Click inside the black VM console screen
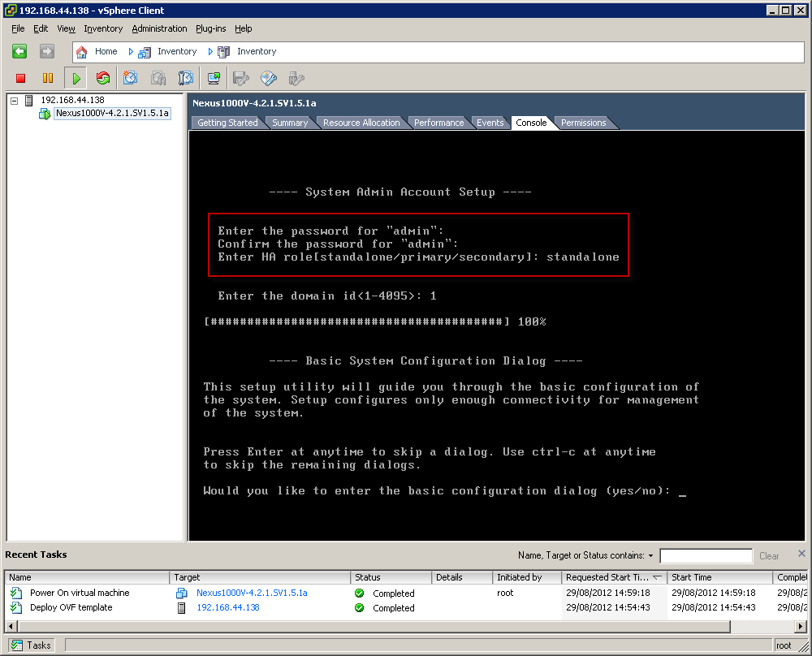This screenshot has height=656, width=812. [497, 335]
